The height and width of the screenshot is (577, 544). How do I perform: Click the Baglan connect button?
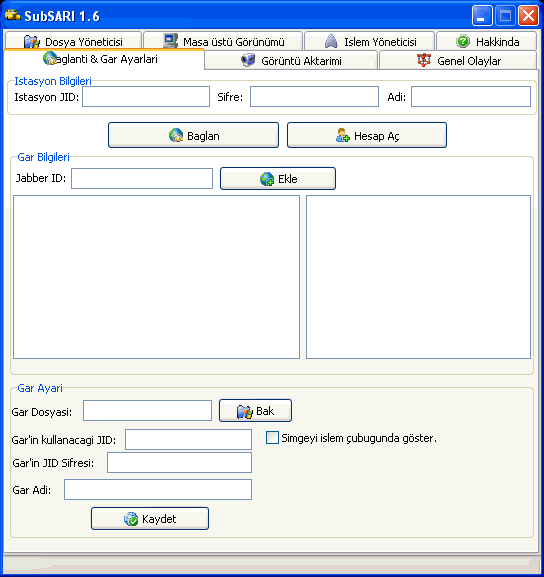coord(193,135)
